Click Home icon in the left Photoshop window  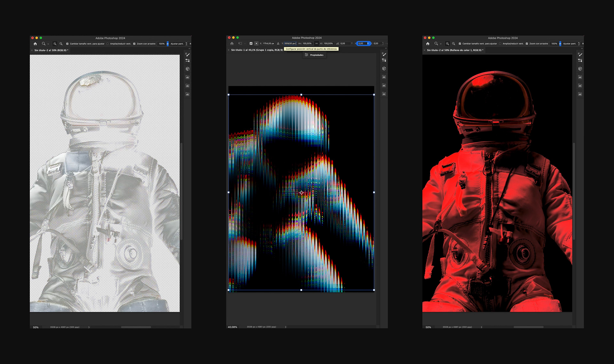[x=35, y=44]
